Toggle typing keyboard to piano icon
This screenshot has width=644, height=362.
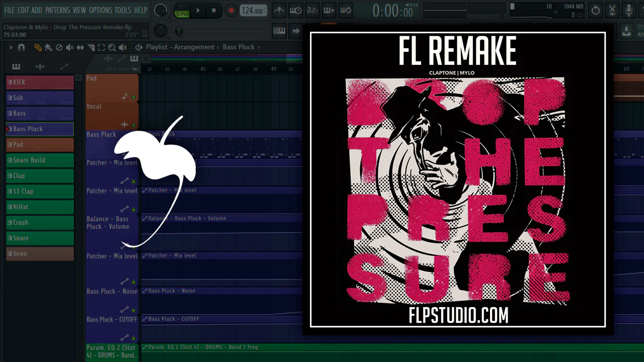pyautogui.click(x=279, y=31)
